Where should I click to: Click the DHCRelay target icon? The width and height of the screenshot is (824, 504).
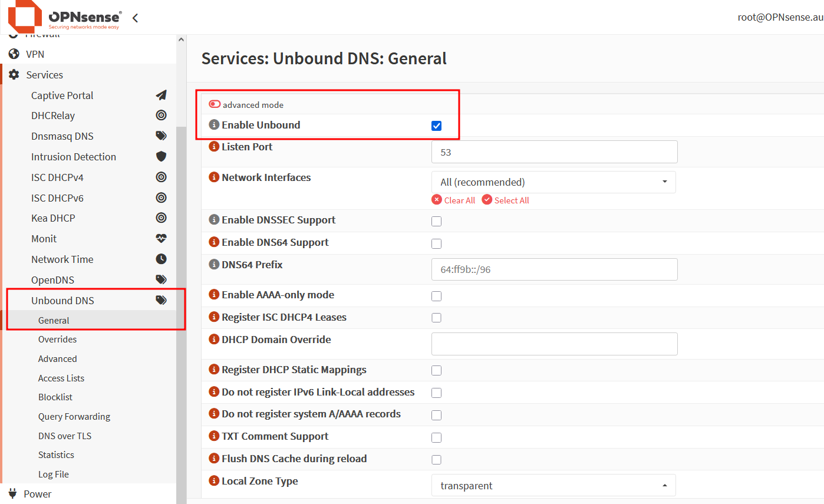[161, 116]
